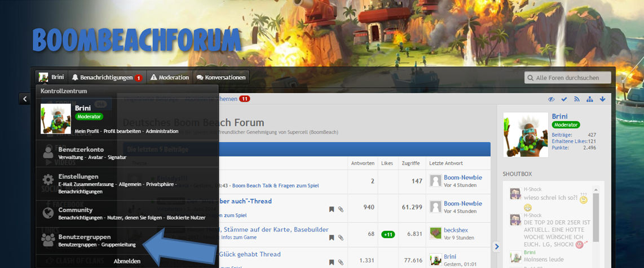Collapse right sidebar with the blue chevron
Image resolution: width=644 pixels, height=268 pixels.
[x=496, y=246]
